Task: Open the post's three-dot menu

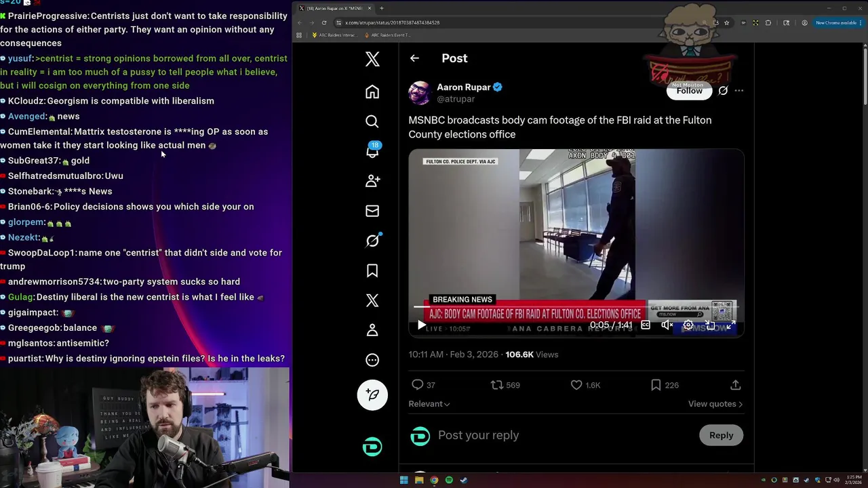Action: click(x=738, y=91)
